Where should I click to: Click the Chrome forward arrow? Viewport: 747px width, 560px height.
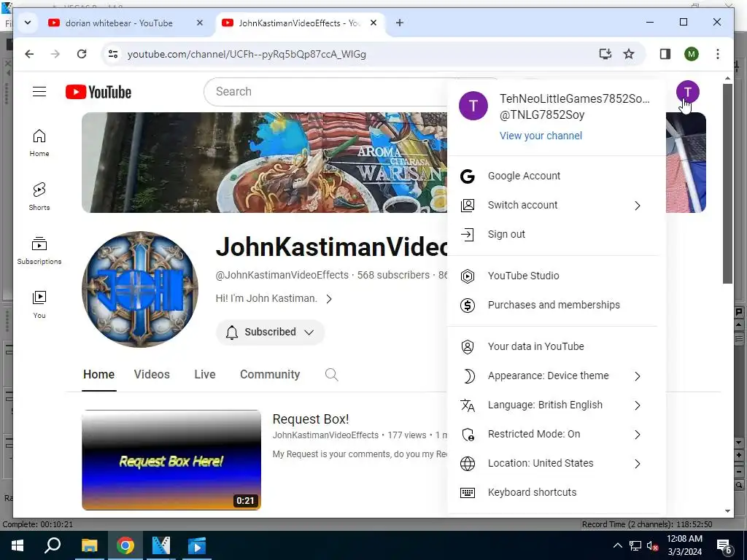[55, 54]
